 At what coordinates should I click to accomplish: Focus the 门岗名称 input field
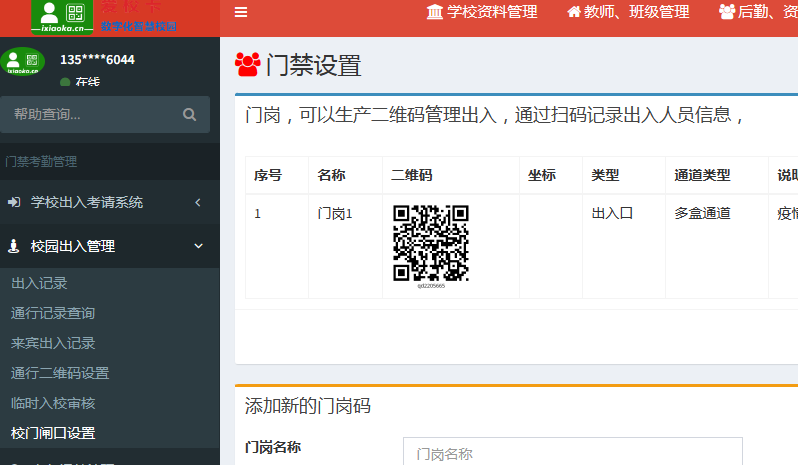click(573, 452)
